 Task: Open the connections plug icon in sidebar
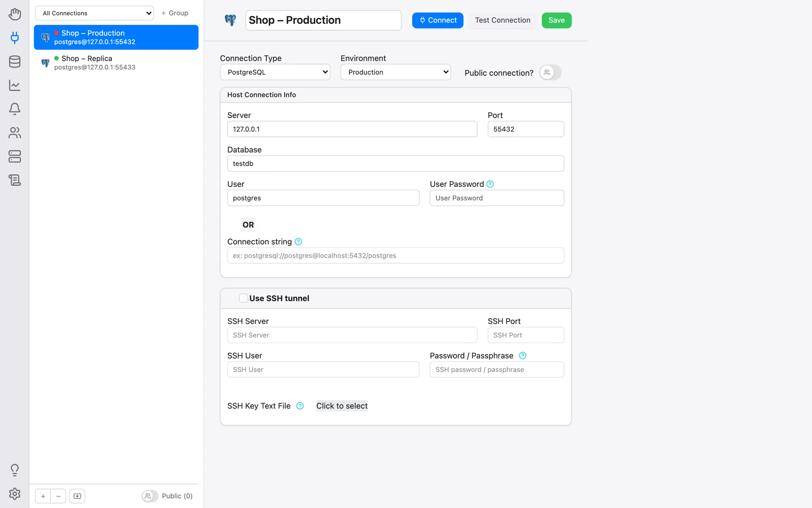[x=14, y=37]
